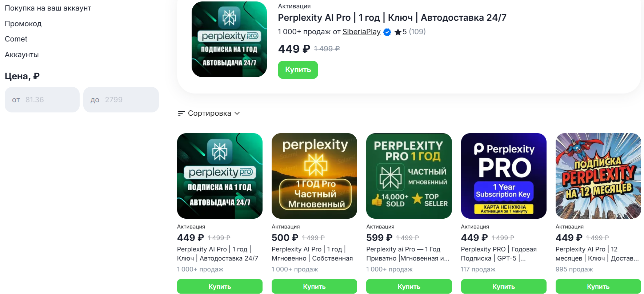This screenshot has width=644, height=294.
Task: Open the golden perplexity 1 ГОД Pro thumbnail
Action: click(x=314, y=176)
